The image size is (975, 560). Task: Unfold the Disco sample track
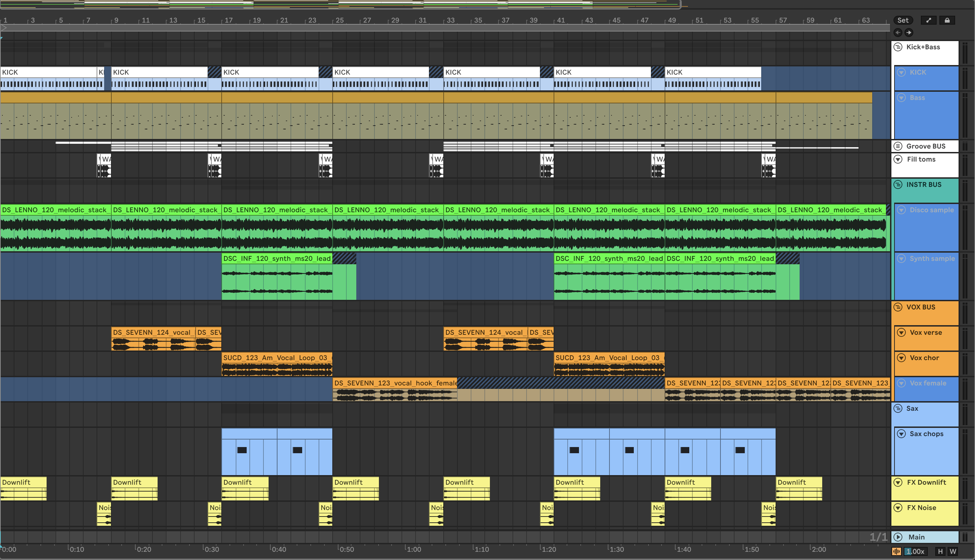point(901,210)
